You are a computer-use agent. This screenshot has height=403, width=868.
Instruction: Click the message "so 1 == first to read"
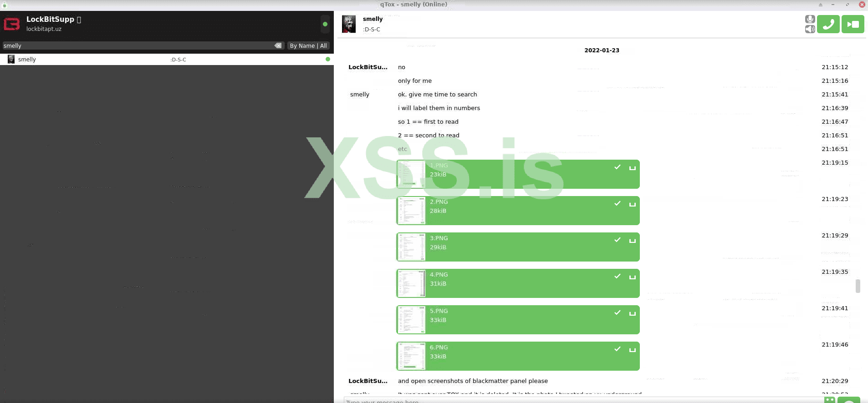coord(428,122)
